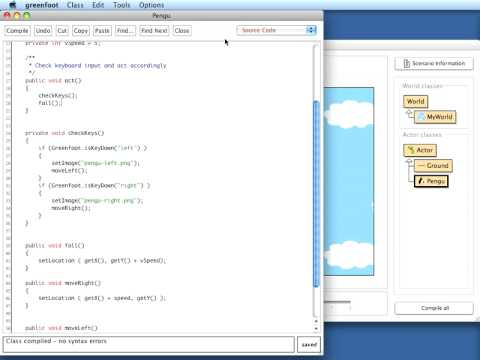This screenshot has width=480, height=360.
Task: Select the MyWorld class box
Action: pyautogui.click(x=435, y=117)
